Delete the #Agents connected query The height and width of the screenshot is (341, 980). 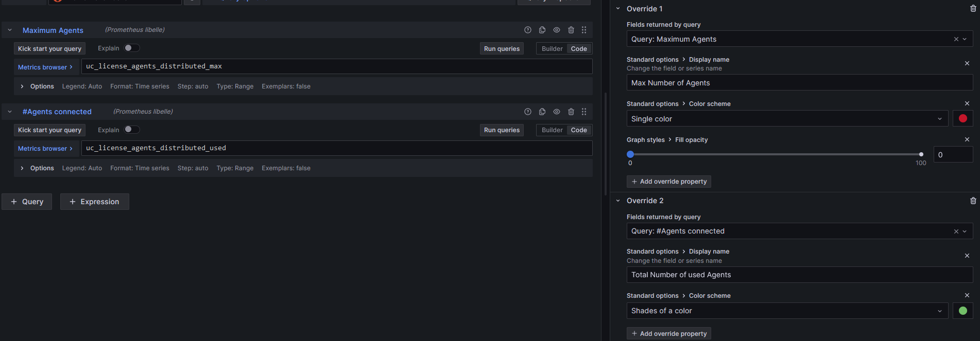(571, 112)
